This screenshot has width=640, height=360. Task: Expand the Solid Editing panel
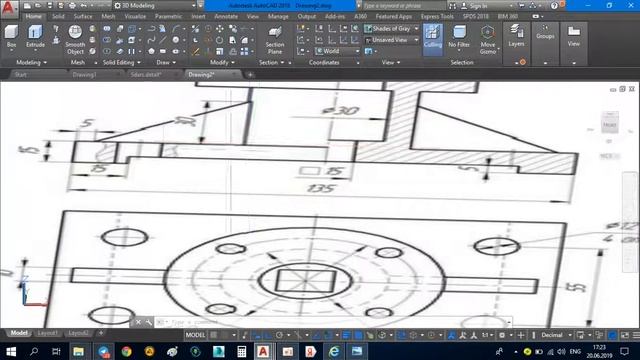[x=122, y=62]
